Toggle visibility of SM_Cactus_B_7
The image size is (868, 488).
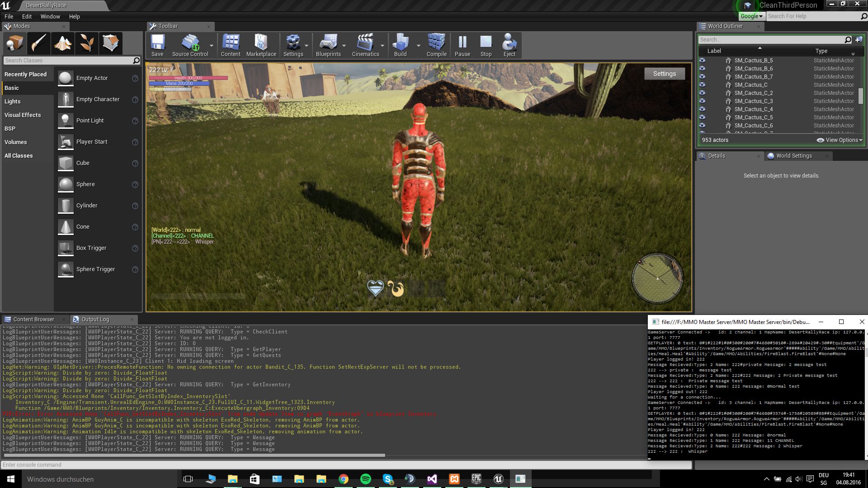702,76
